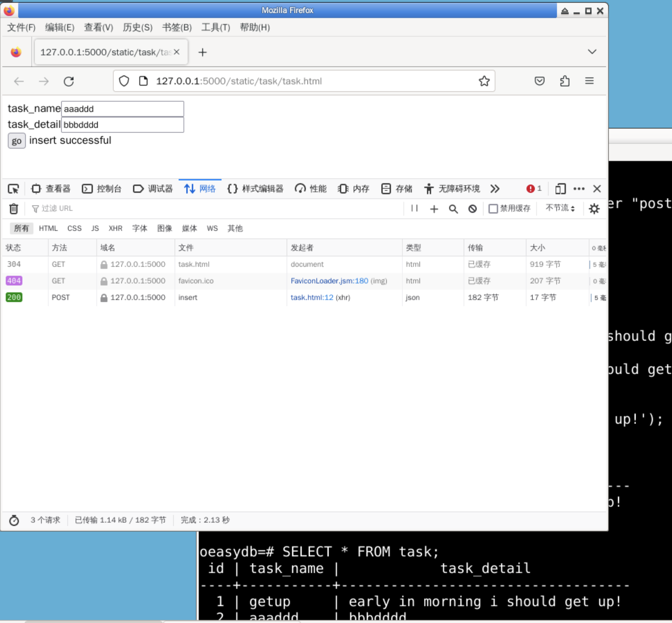Image resolution: width=672 pixels, height=623 pixels.
Task: Filter requests by fonts (字体)
Action: pos(140,229)
